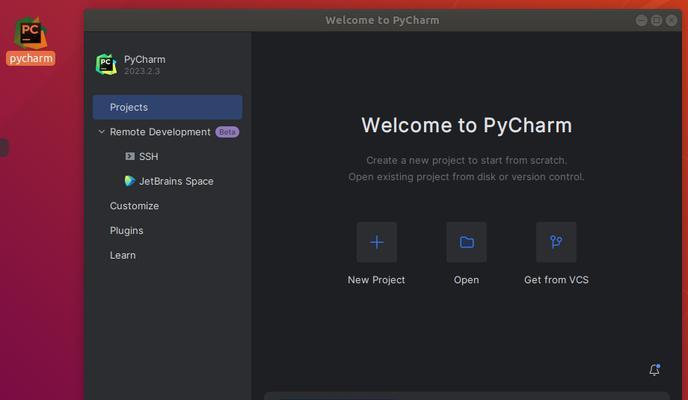688x400 pixels.
Task: Go to the Plugins section
Action: pos(126,230)
